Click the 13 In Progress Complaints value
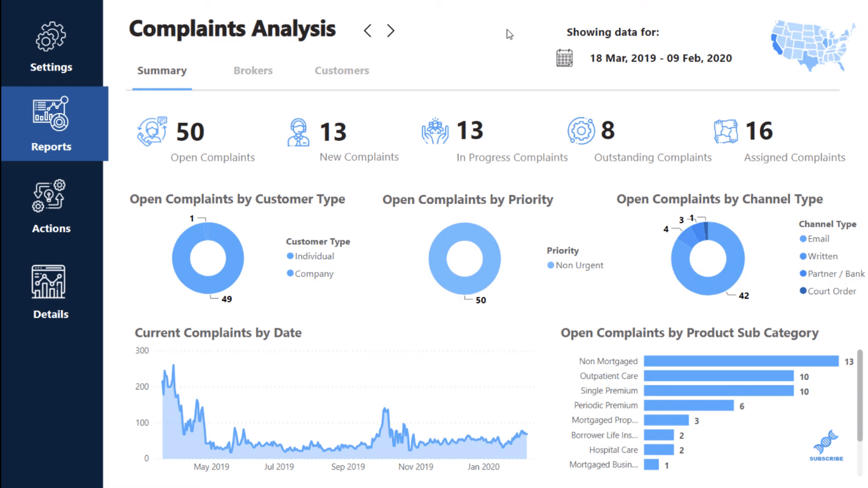This screenshot has width=868, height=488. (x=470, y=131)
